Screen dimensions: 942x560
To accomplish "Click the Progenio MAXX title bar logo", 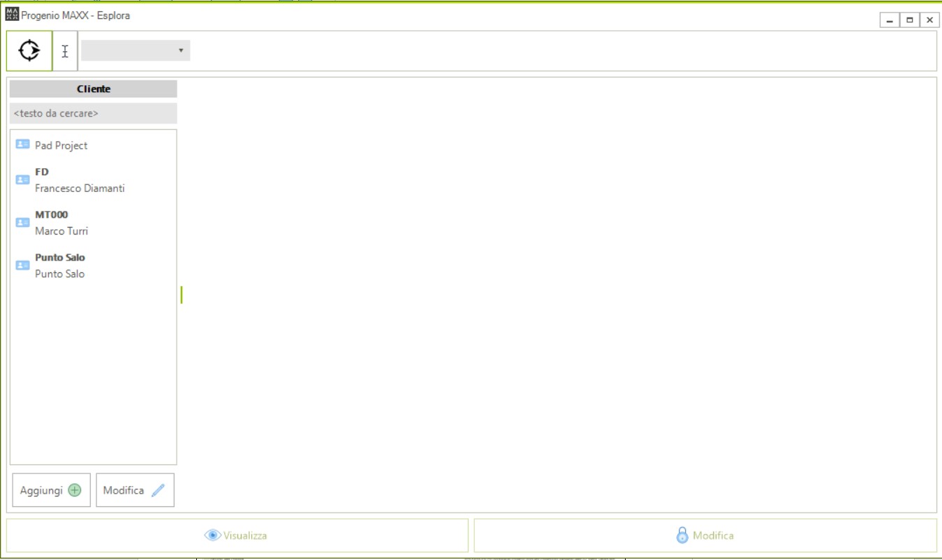I will (x=13, y=15).
